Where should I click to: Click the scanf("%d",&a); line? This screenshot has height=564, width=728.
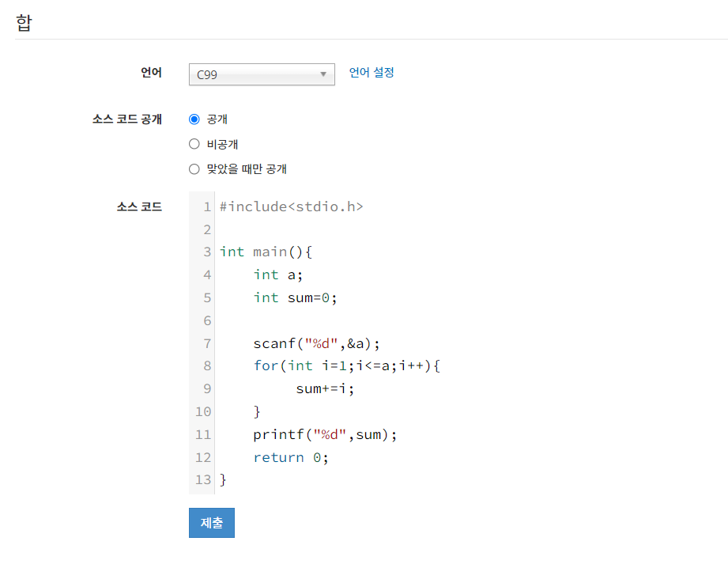[x=317, y=344]
